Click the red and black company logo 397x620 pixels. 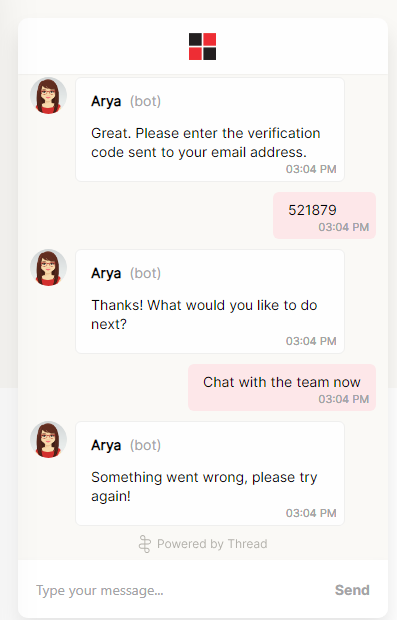click(202, 47)
